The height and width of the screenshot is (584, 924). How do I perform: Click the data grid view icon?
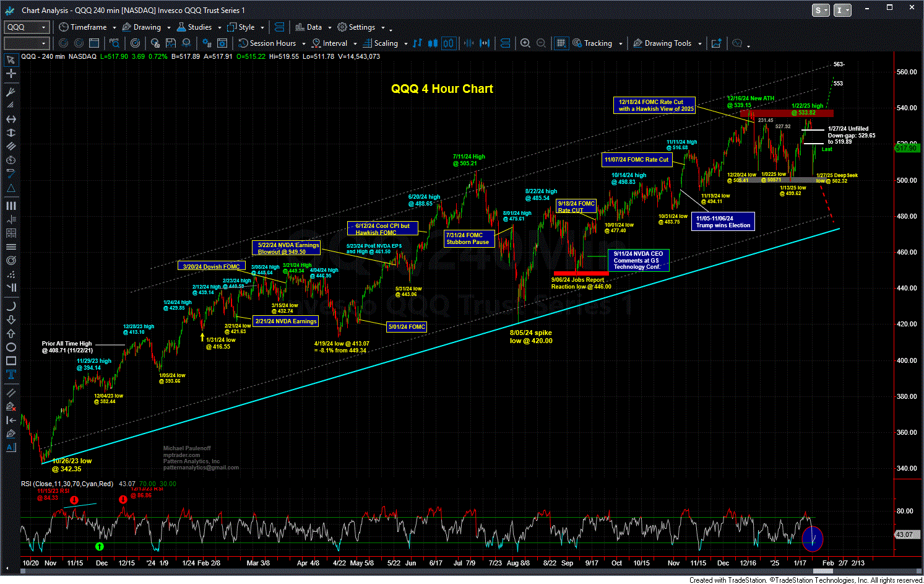click(x=561, y=43)
